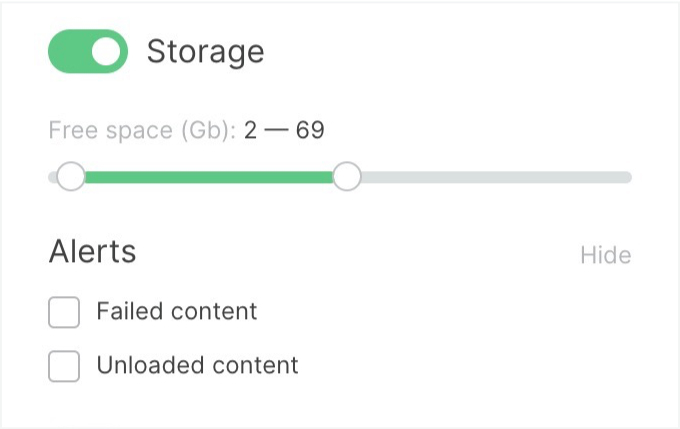Click the maximum value "69" in the range
The height and width of the screenshot is (429, 680).
click(x=310, y=131)
